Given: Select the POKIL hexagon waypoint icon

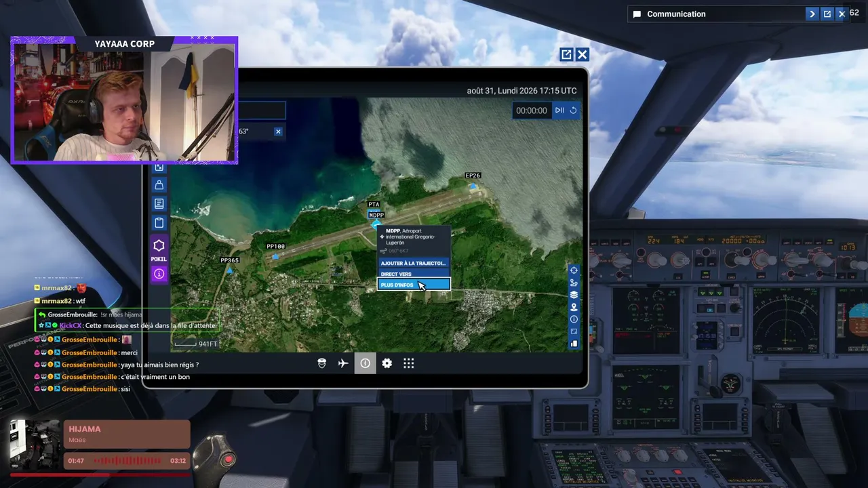Looking at the screenshot, I should click(x=159, y=245).
